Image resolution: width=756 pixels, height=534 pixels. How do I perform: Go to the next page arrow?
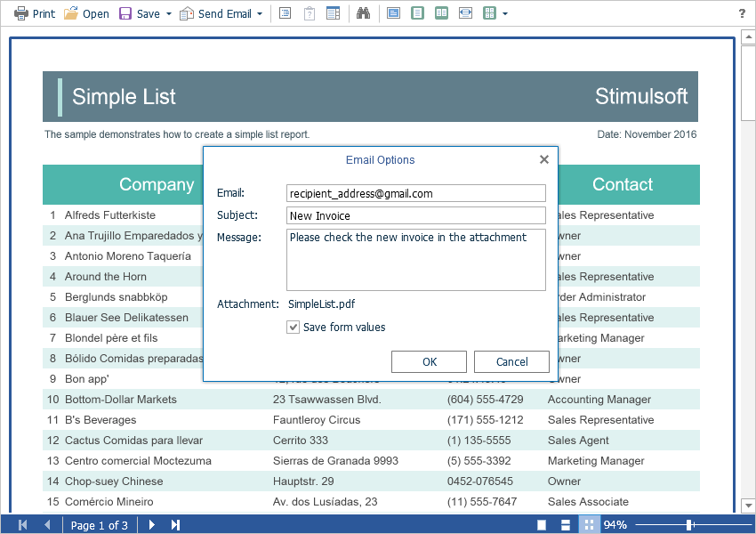[152, 525]
